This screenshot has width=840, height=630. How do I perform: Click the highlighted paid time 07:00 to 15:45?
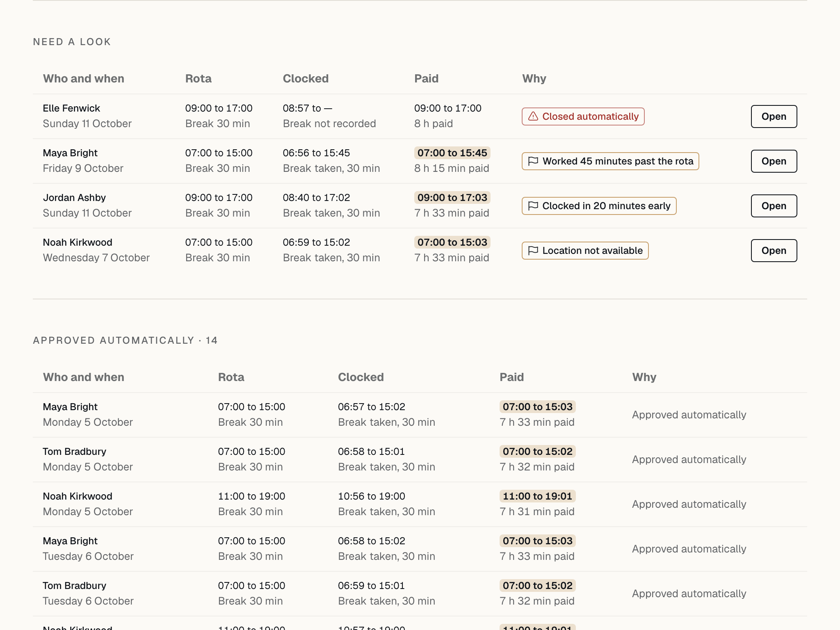(452, 153)
